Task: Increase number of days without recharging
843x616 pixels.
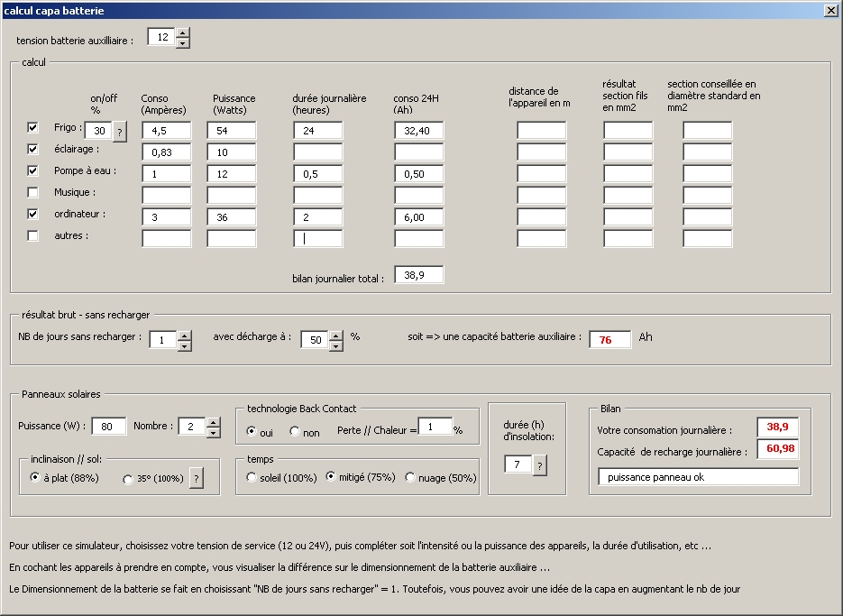Action: click(185, 336)
